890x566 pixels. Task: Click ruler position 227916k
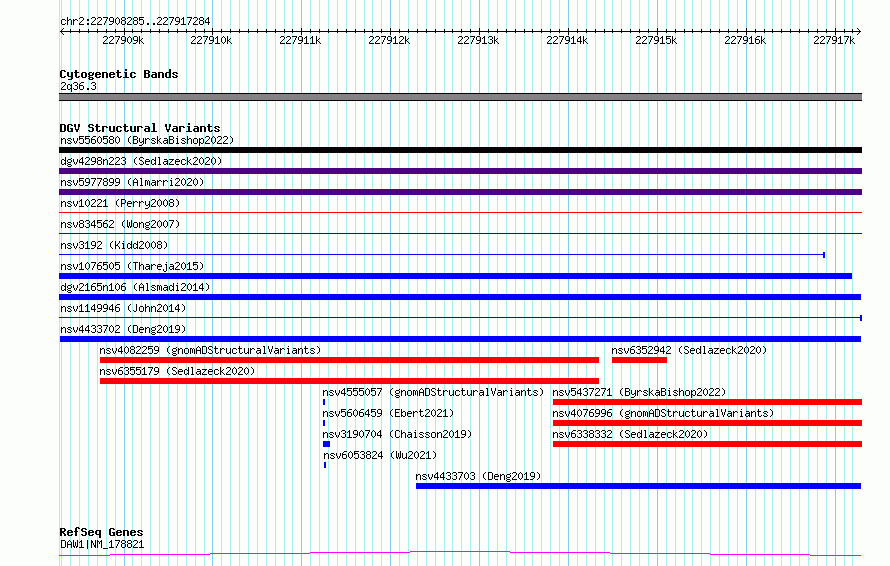click(x=745, y=40)
